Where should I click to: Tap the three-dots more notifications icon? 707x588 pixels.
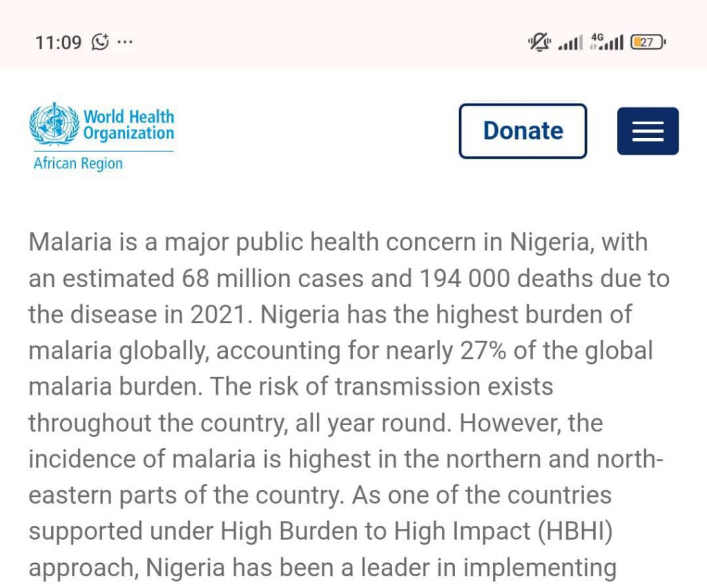(x=125, y=42)
